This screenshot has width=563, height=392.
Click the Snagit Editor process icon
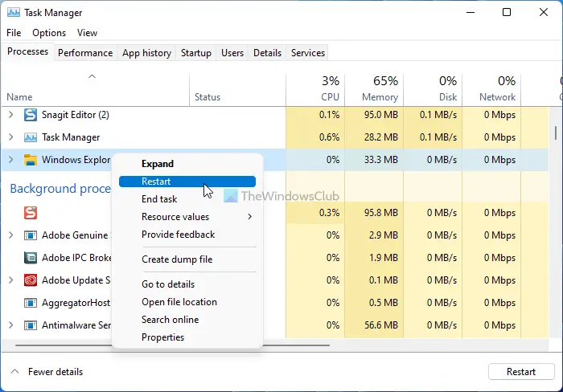[31, 115]
